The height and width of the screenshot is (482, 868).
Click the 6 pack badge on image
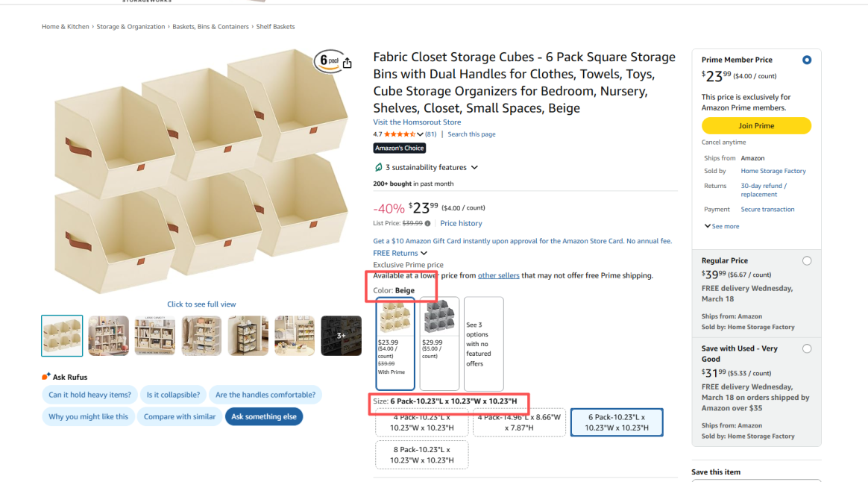point(327,61)
